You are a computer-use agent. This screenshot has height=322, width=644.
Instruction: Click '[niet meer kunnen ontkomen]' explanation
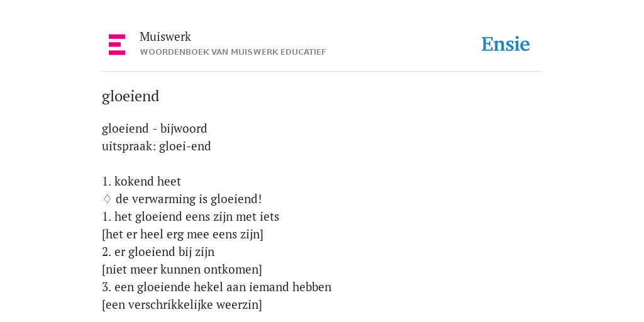(x=182, y=270)
